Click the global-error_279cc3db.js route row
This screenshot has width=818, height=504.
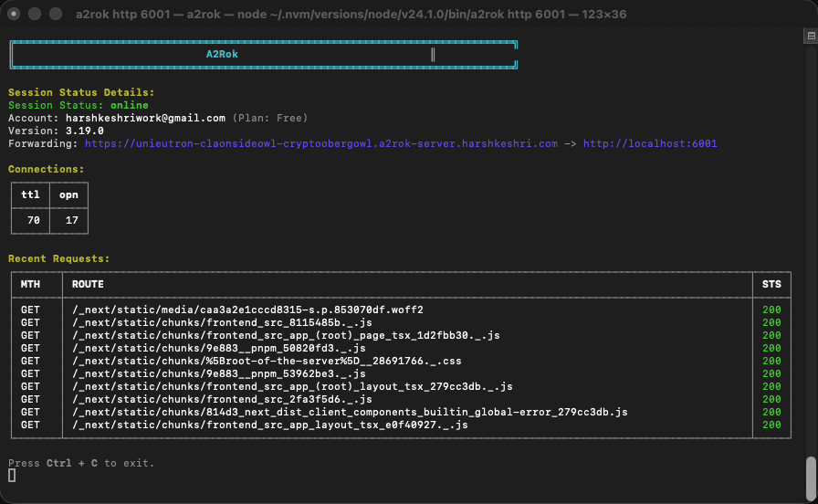click(350, 412)
